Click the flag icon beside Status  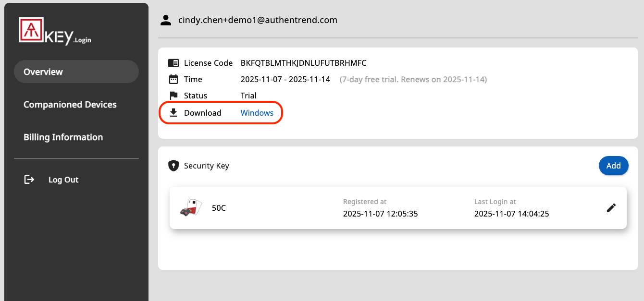[x=173, y=95]
